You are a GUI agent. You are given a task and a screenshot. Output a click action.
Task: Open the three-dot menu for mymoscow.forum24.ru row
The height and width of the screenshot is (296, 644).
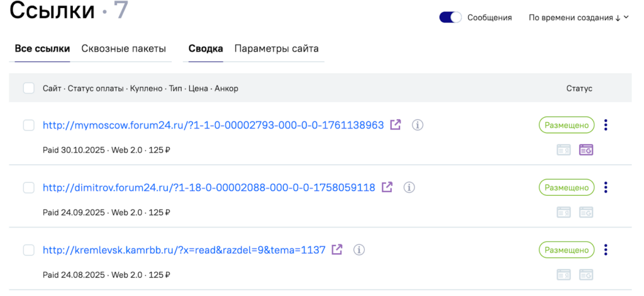tap(606, 125)
